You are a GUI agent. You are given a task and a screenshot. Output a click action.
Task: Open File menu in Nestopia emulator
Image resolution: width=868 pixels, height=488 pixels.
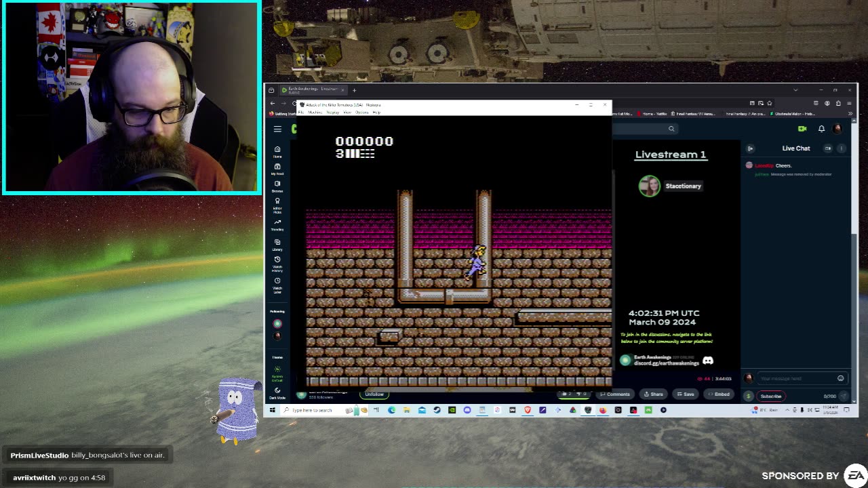[x=302, y=113]
